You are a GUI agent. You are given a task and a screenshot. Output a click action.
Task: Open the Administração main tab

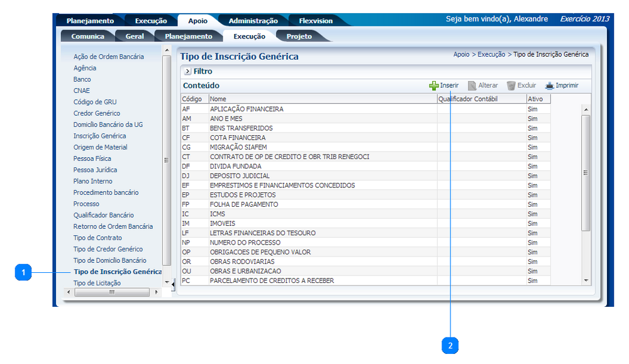point(253,21)
